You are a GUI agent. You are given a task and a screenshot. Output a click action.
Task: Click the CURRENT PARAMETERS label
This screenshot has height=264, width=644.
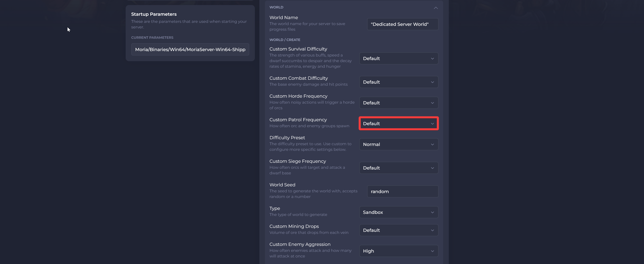click(x=152, y=38)
